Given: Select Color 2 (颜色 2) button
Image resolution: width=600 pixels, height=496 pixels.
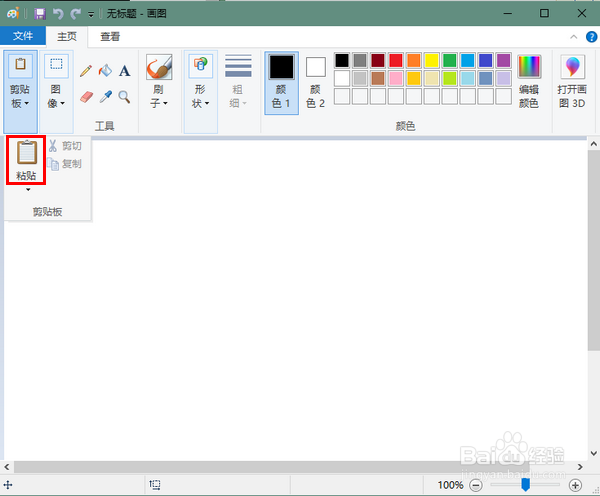Looking at the screenshot, I should tap(316, 83).
